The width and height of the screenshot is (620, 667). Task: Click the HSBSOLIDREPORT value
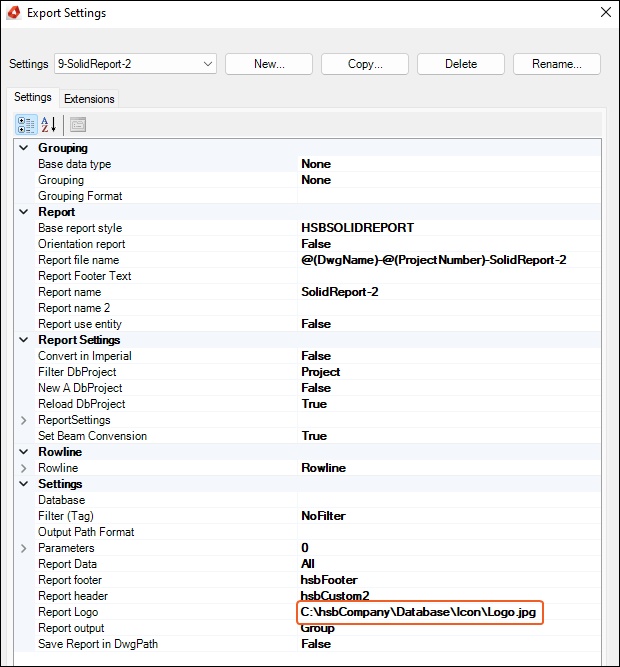[357, 228]
